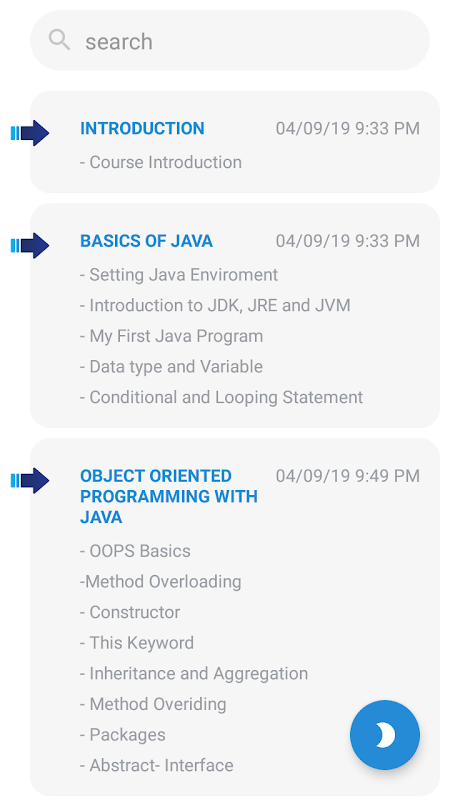Click the arrow icon beside INTRODUCTION
This screenshot has height=800, width=450.
(30, 133)
